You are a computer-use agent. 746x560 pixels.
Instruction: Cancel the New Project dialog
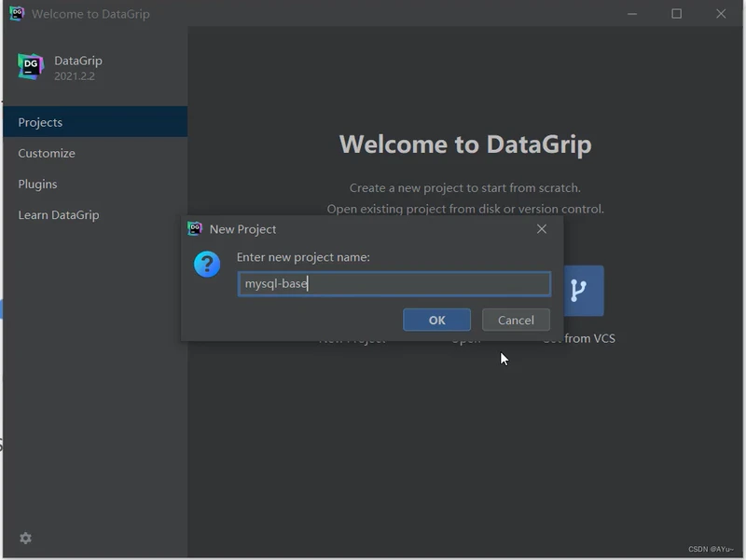click(x=516, y=320)
